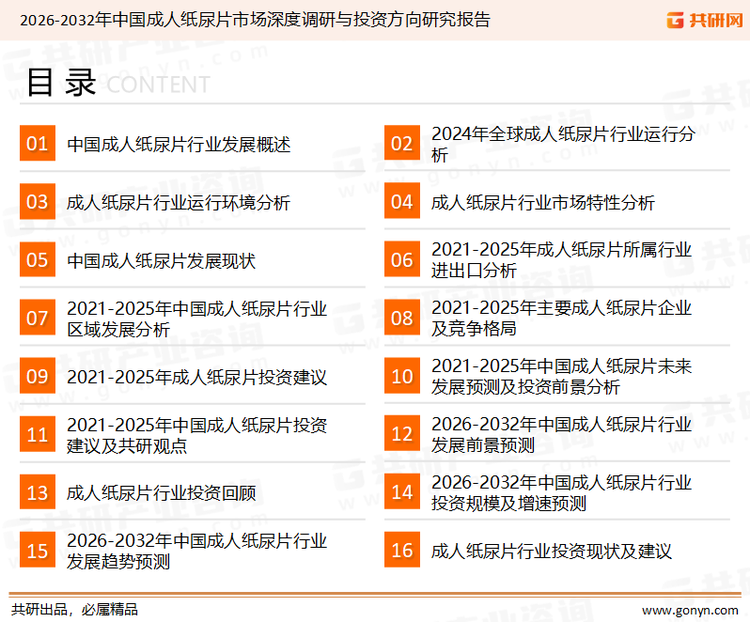The width and height of the screenshot is (750, 622).
Task: Select 成人纸尿片行业投资现状及建议 entry
Action: point(551,551)
